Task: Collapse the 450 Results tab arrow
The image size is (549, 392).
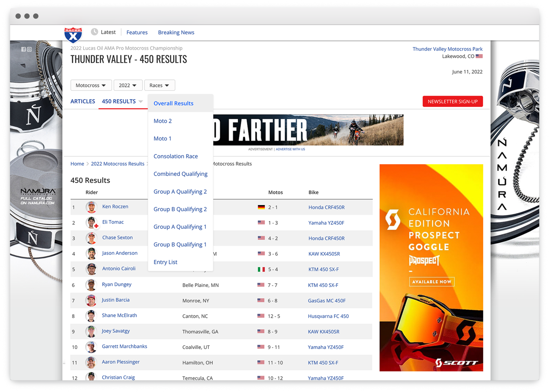Action: click(x=141, y=101)
